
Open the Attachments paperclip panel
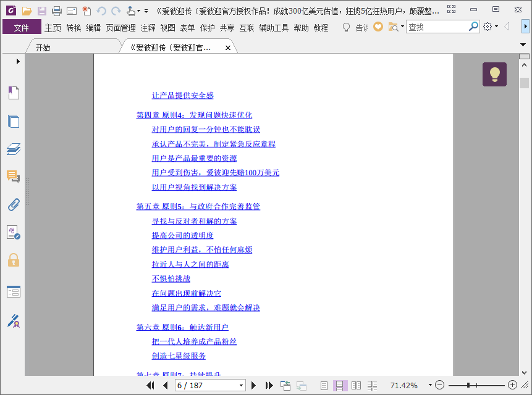14,205
